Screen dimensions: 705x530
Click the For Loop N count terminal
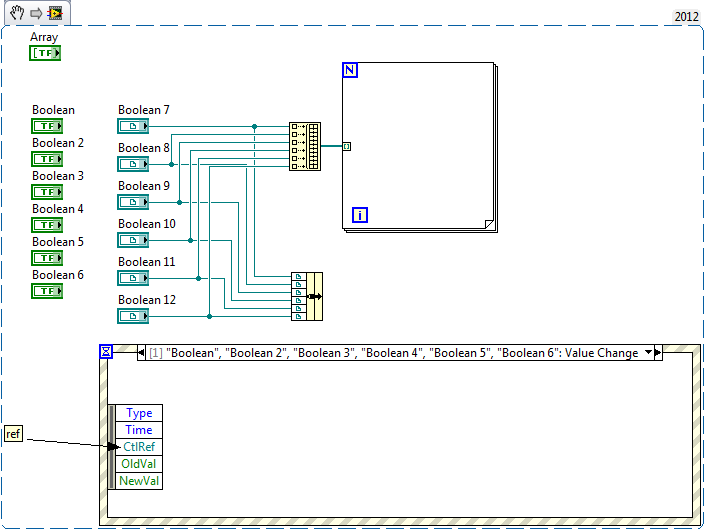coord(350,70)
